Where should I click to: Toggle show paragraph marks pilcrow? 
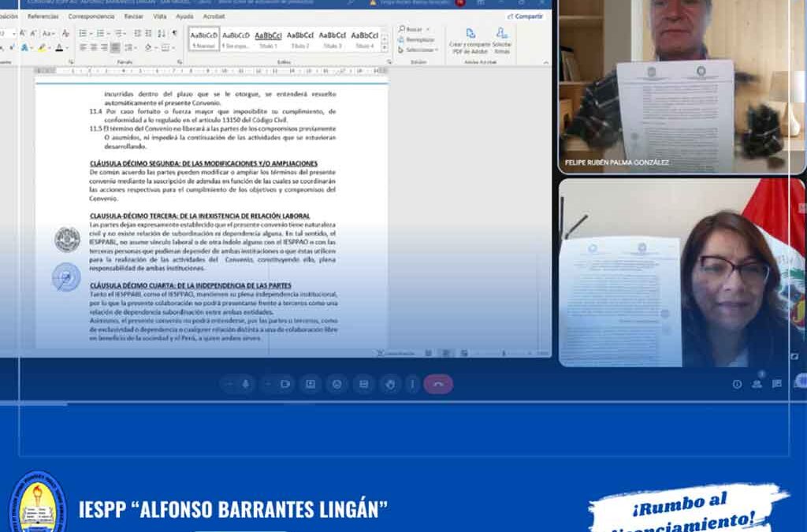[x=174, y=33]
